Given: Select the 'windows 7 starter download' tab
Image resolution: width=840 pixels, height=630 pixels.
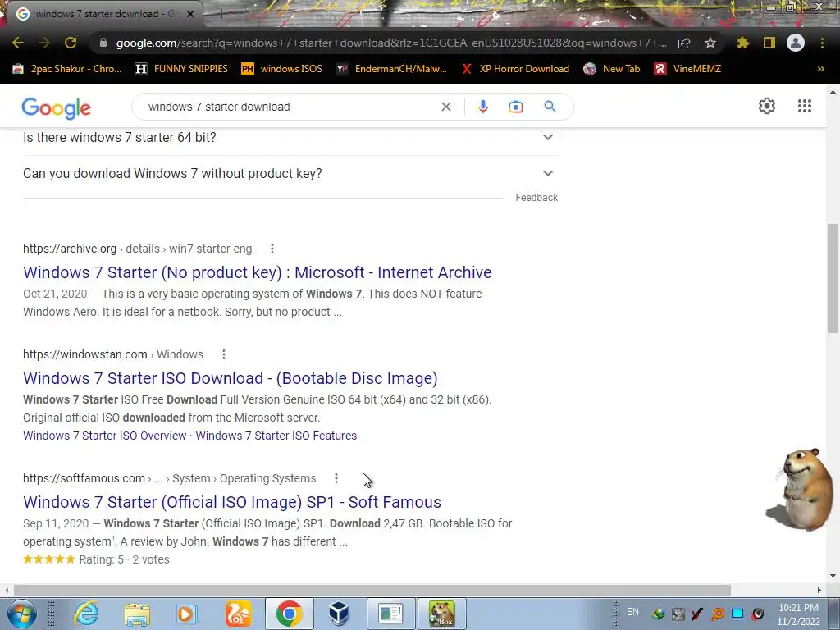Looking at the screenshot, I should tap(105, 14).
